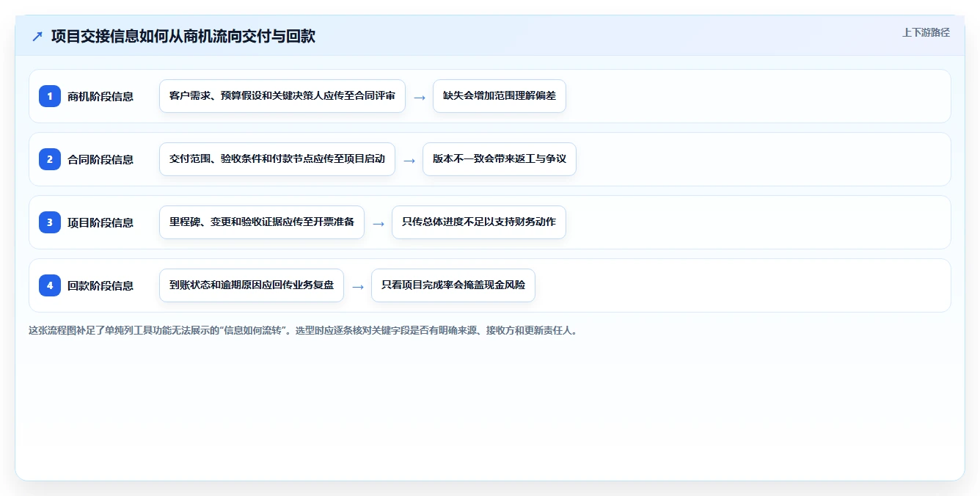The width and height of the screenshot is (980, 496).
Task: Select step badge 2 for 合同阶段信息
Action: pos(50,159)
